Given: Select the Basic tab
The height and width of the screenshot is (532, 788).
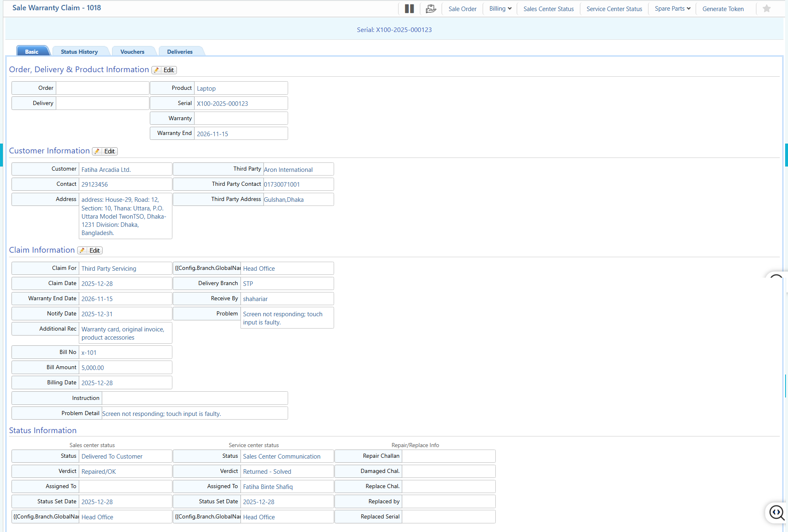Looking at the screenshot, I should (x=32, y=52).
